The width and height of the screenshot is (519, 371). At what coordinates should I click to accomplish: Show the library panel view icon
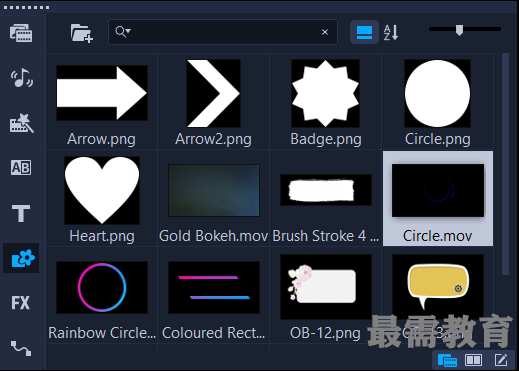coord(447,360)
